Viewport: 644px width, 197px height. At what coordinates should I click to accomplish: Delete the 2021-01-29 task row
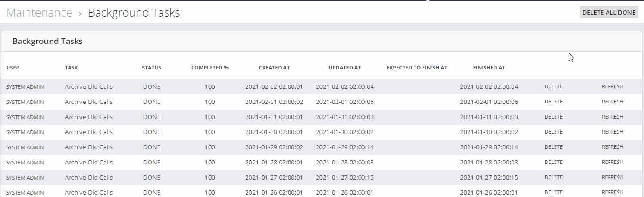click(x=554, y=147)
